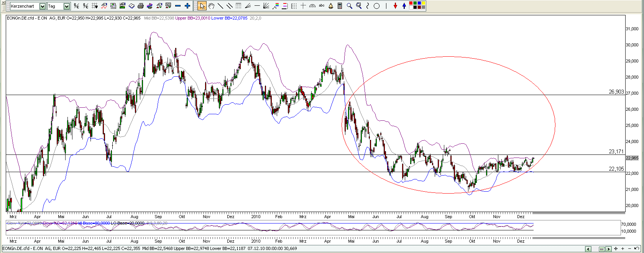Print the chart using printer icon
Image resolution: width=644 pixels, height=253 pixels.
coord(141,6)
